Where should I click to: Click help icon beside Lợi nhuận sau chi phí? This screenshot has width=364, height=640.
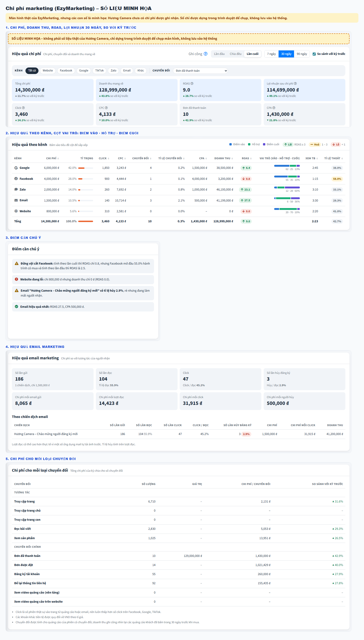pos(295,84)
